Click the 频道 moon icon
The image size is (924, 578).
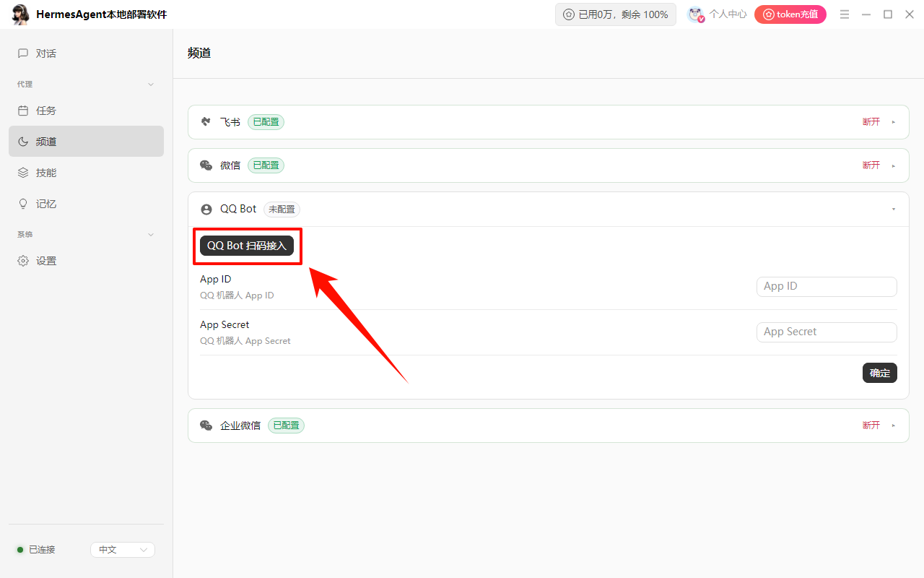coord(23,142)
